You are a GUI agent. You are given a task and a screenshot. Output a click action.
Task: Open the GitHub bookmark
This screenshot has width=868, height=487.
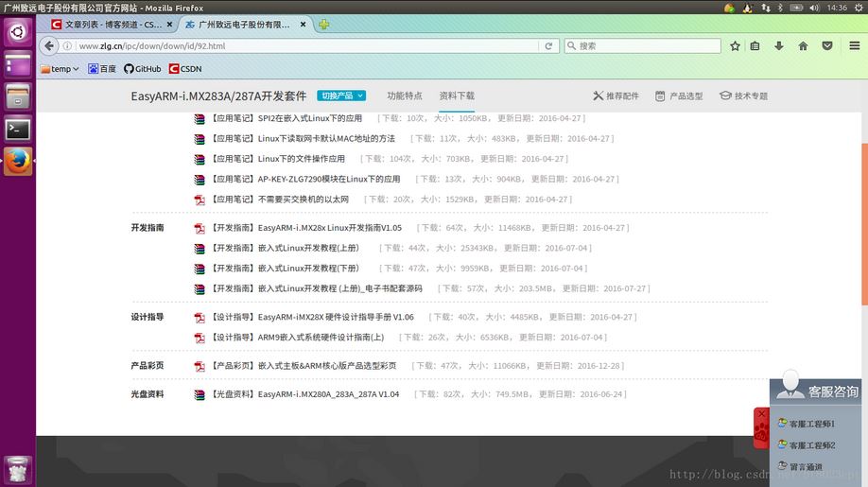click(142, 69)
